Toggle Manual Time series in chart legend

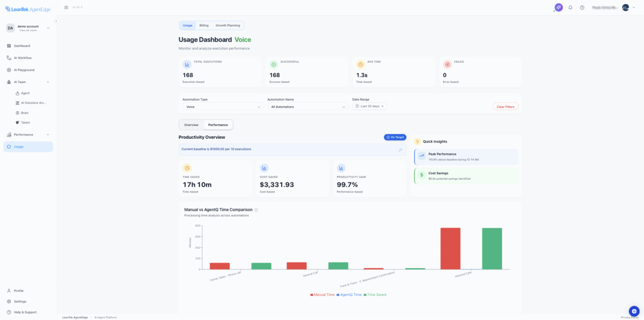[x=323, y=295]
